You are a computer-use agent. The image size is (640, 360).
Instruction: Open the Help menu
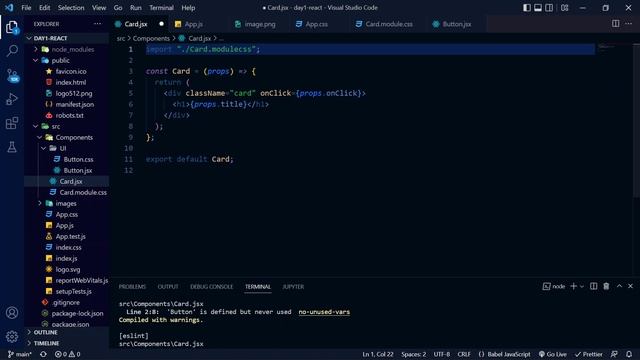(188, 8)
